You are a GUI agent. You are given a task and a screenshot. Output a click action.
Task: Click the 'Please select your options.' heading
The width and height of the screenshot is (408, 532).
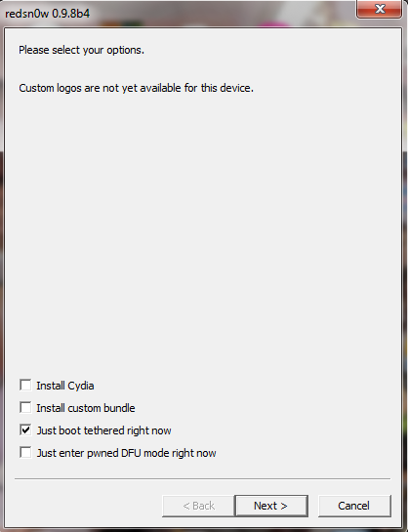[81, 50]
